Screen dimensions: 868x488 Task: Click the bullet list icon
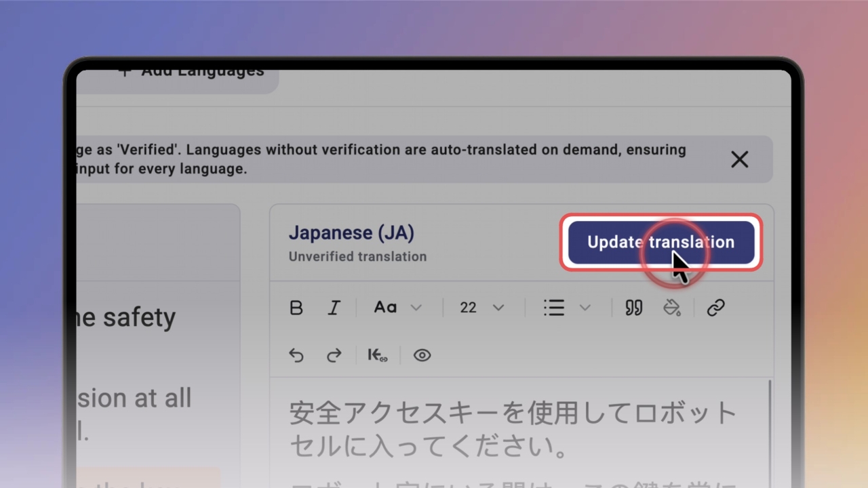tap(554, 308)
